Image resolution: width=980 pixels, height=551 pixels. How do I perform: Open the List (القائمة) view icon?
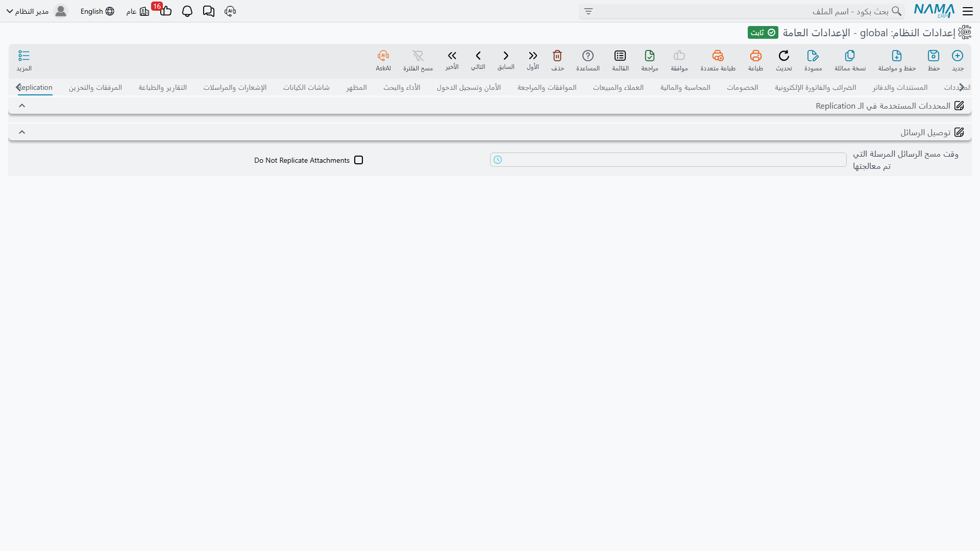click(x=620, y=56)
